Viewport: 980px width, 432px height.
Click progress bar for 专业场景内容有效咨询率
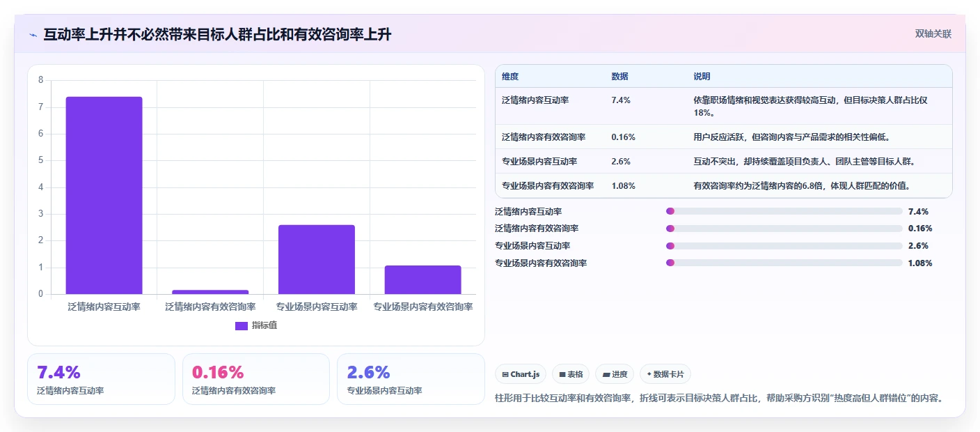coord(784,263)
